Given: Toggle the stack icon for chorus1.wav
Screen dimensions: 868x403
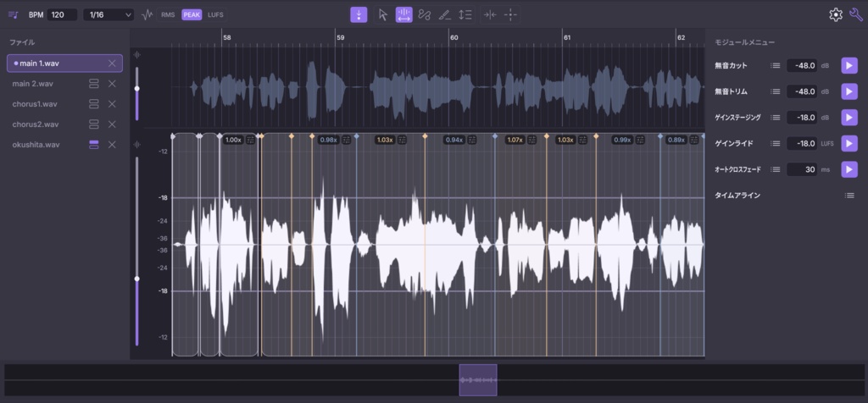Looking at the screenshot, I should coord(94,104).
